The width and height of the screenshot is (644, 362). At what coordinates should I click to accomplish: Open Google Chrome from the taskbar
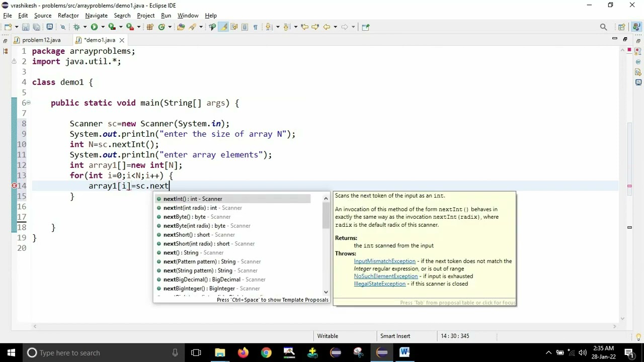(266, 352)
